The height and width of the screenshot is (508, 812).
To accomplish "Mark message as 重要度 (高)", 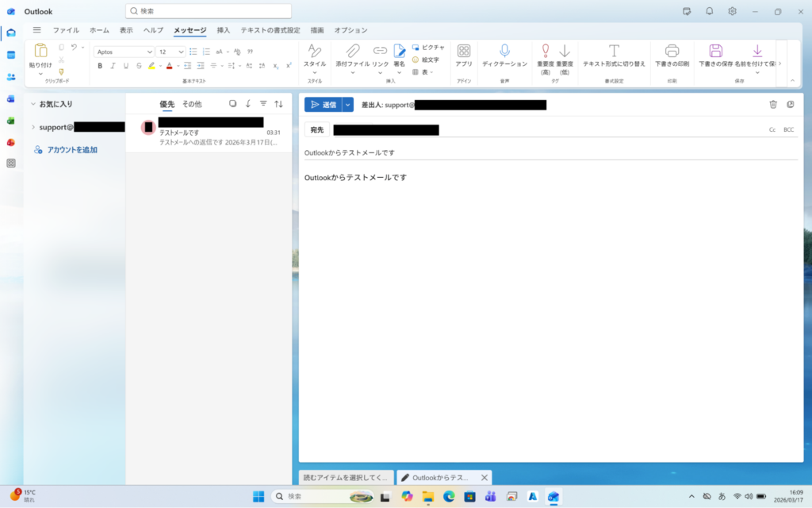I will [x=545, y=51].
